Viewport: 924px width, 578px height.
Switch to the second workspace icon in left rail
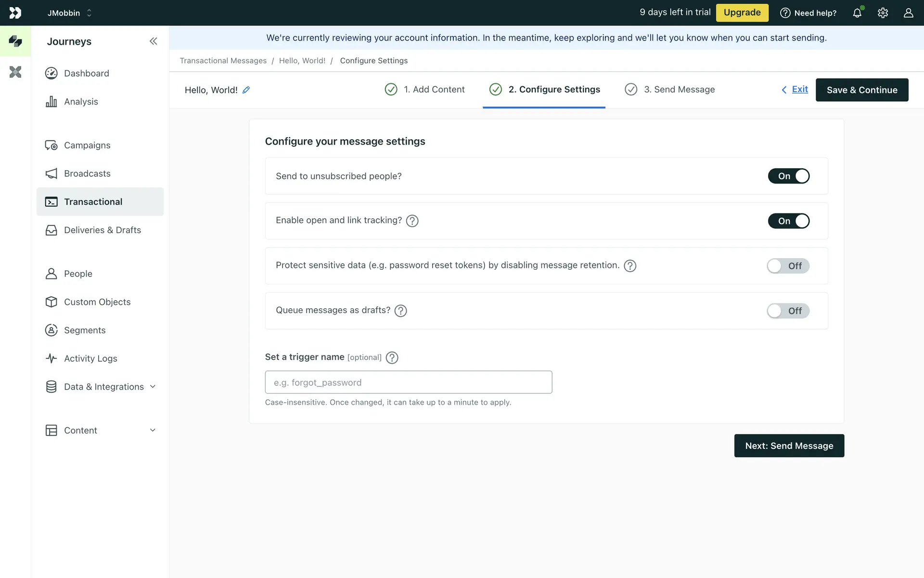point(15,72)
